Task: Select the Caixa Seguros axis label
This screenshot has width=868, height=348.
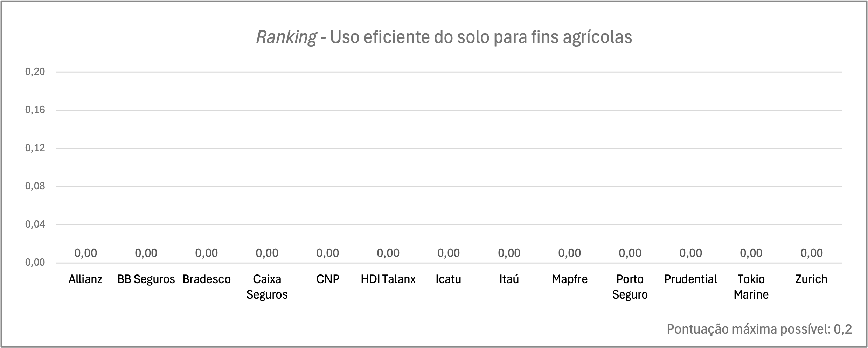Action: pos(267,287)
